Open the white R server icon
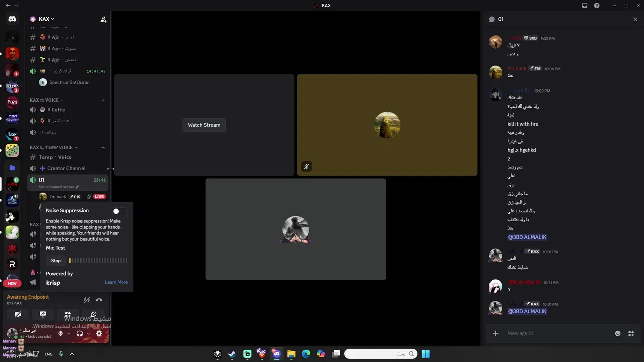This screenshot has width=644, height=362. [12, 264]
